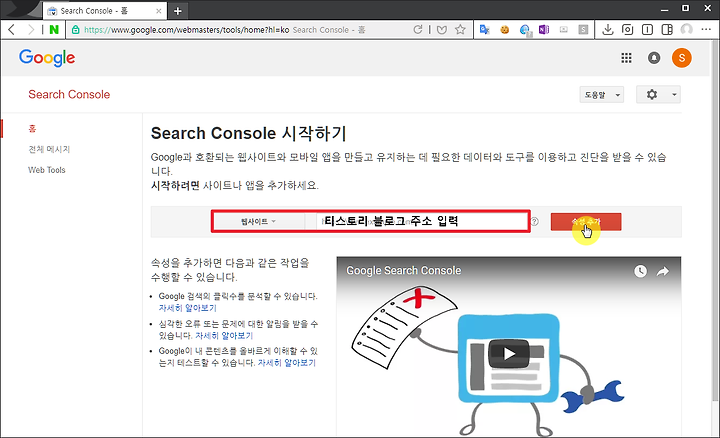Open 전체 메시지 in the sidebar
This screenshot has width=720, height=438.
(49, 149)
